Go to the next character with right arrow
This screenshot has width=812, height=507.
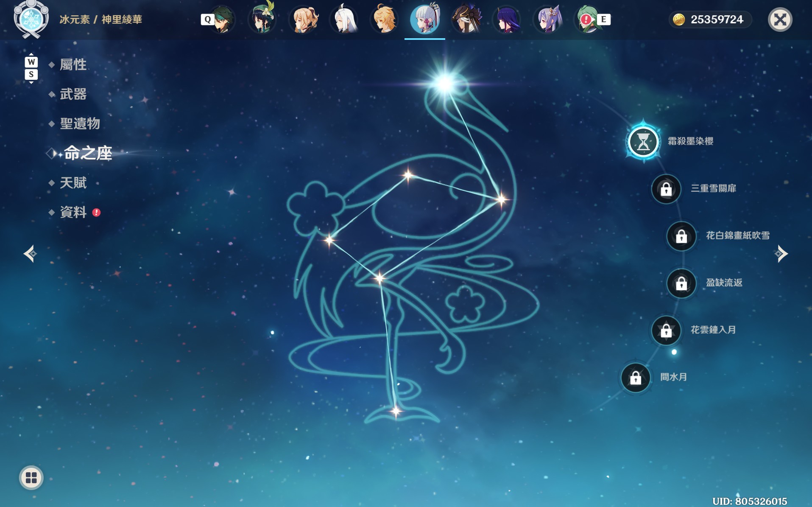point(781,254)
